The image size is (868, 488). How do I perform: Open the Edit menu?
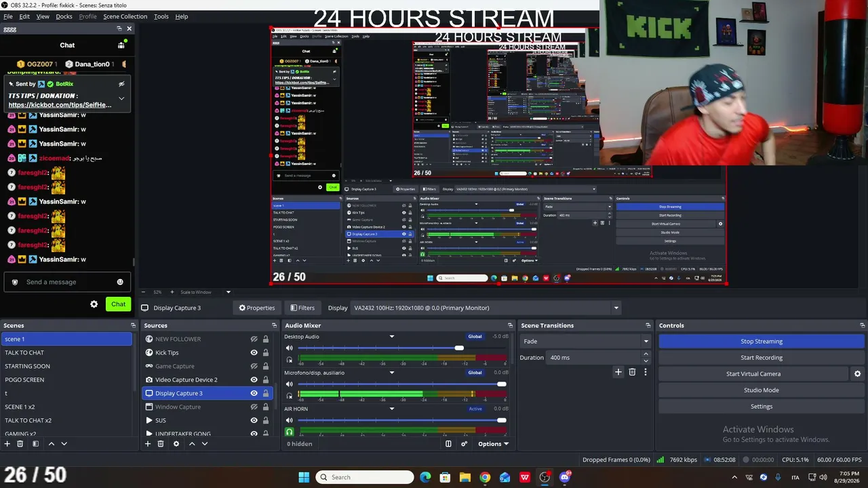pyautogui.click(x=24, y=16)
